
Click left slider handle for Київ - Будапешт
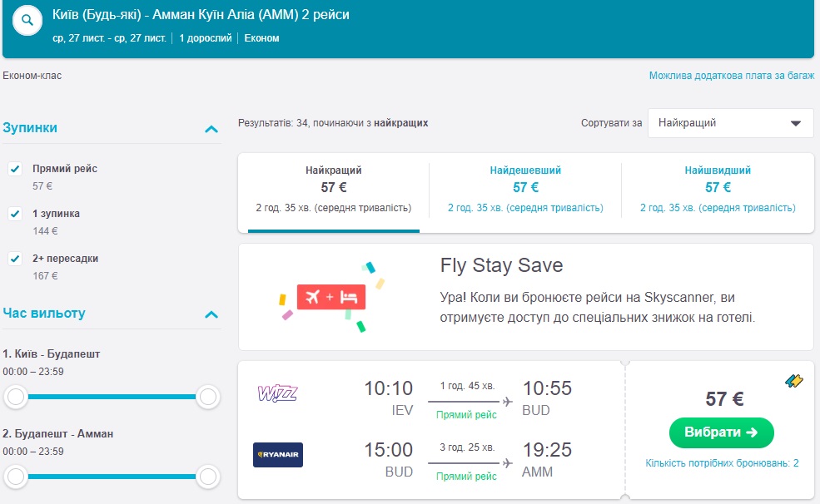(x=15, y=397)
